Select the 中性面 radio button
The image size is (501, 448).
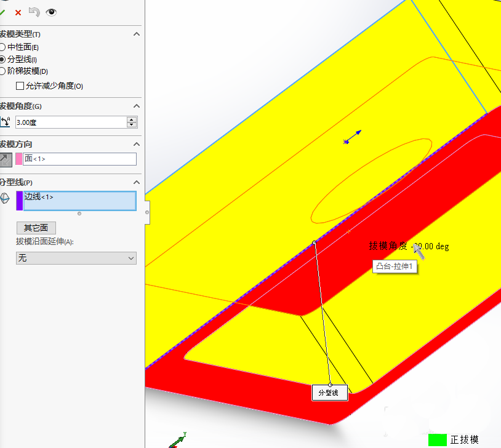click(x=6, y=46)
